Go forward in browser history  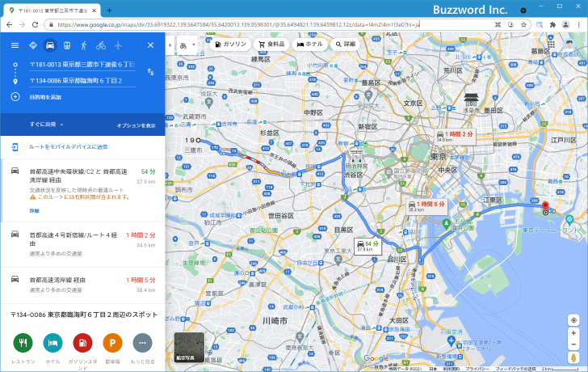(x=22, y=25)
